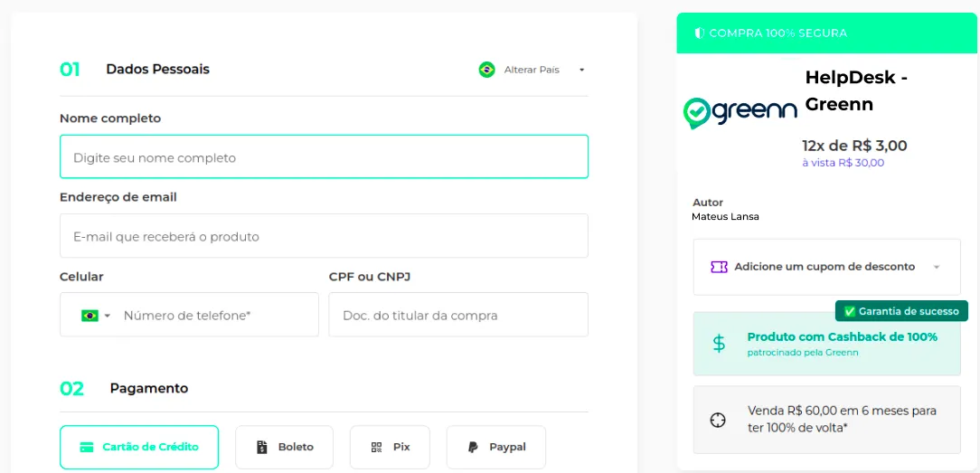
Task: Open phone country code flag dropdown
Action: pyautogui.click(x=96, y=316)
